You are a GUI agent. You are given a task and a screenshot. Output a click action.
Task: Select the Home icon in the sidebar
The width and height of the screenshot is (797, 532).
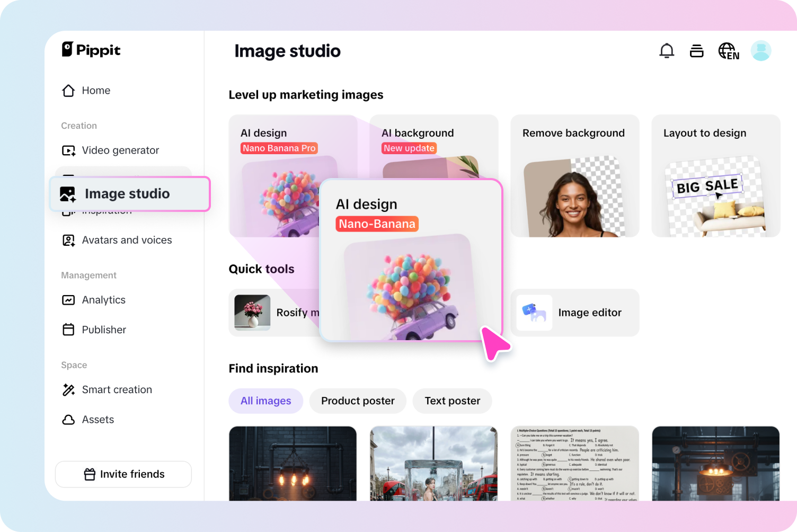pyautogui.click(x=68, y=91)
